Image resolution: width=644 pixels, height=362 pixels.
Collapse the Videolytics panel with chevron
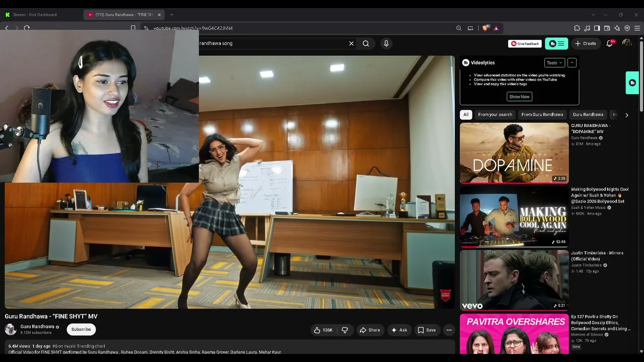[572, 62]
